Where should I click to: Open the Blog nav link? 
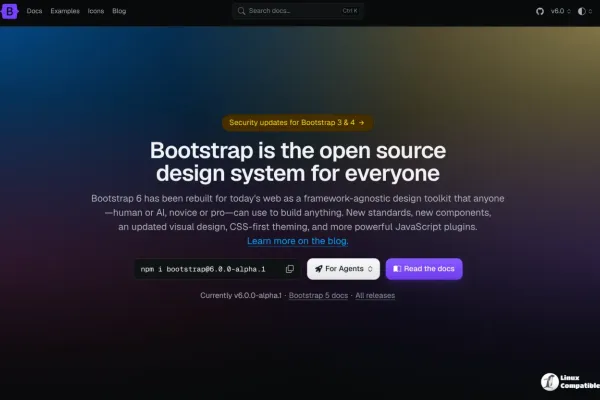(119, 11)
